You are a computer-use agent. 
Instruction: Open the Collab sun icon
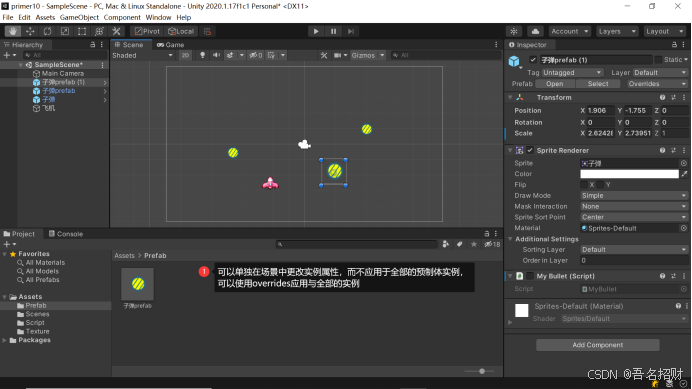pos(514,31)
